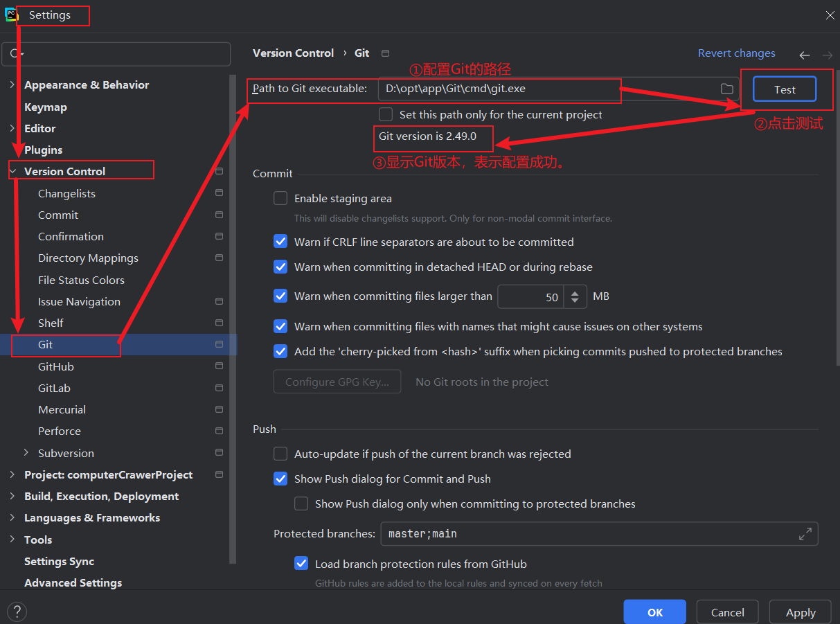This screenshot has height=624, width=840.
Task: Select GitHub under Version Control
Action: click(56, 366)
